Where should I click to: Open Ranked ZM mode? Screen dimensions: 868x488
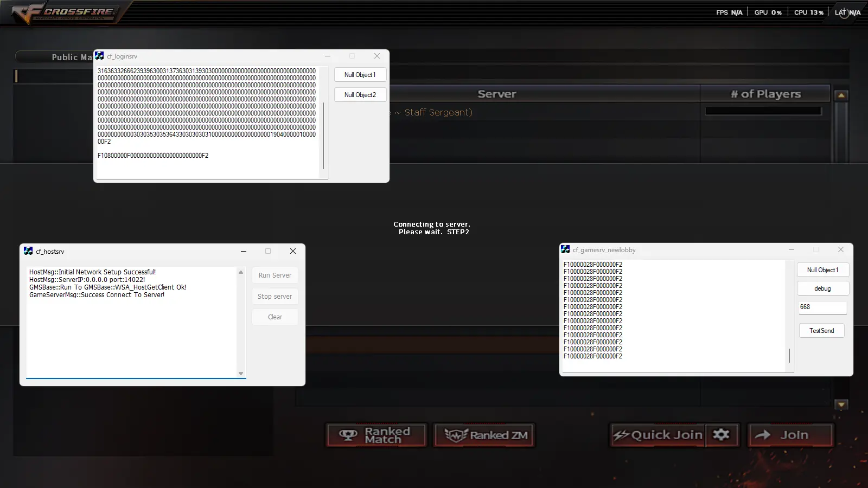tap(484, 435)
